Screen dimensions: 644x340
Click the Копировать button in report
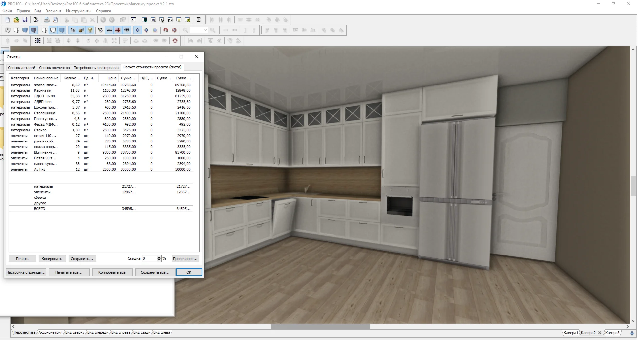tap(52, 259)
